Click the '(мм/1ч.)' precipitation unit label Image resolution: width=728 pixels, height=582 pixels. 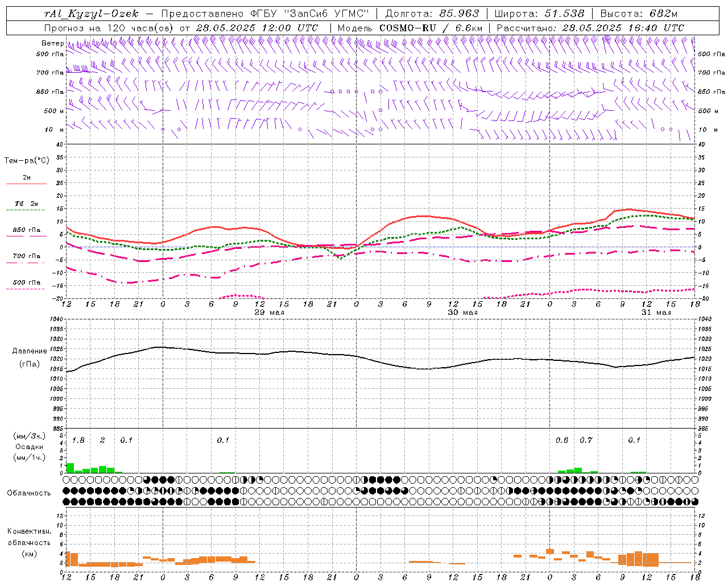coord(29,457)
